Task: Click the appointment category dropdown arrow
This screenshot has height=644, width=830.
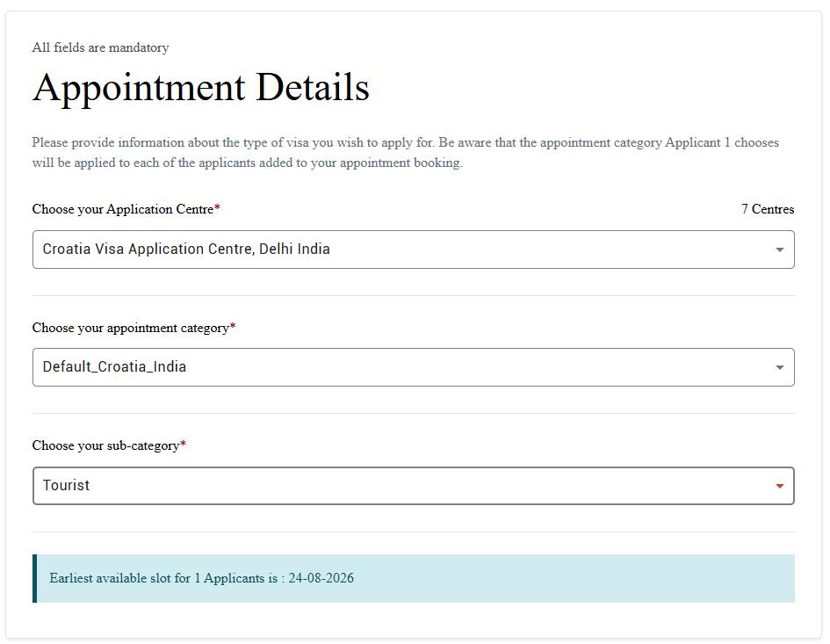Action: tap(779, 367)
